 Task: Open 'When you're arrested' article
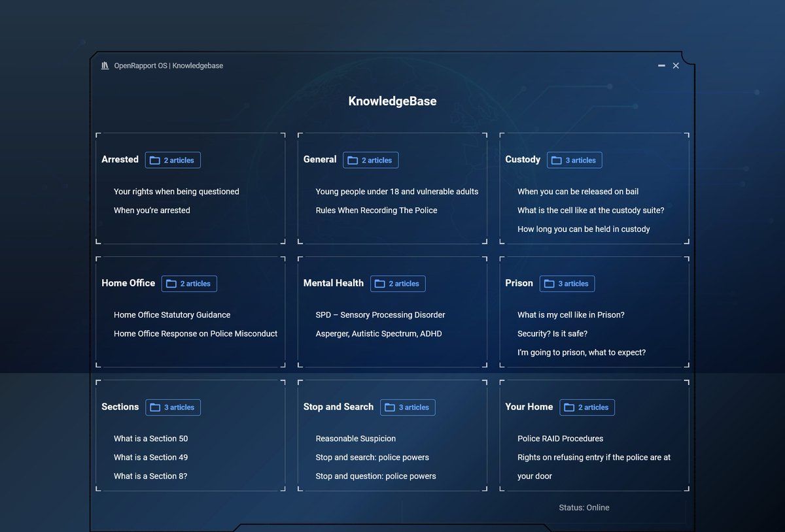point(152,210)
